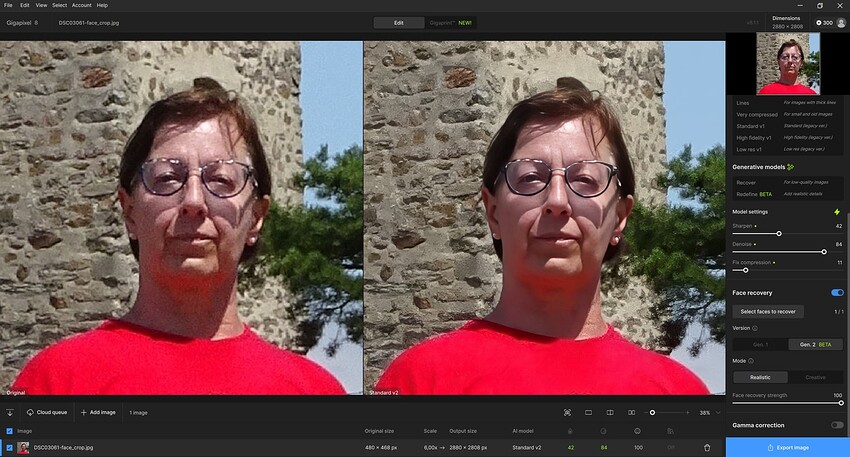Select the zoom-to-fit view icon
The height and width of the screenshot is (457, 850).
[568, 413]
